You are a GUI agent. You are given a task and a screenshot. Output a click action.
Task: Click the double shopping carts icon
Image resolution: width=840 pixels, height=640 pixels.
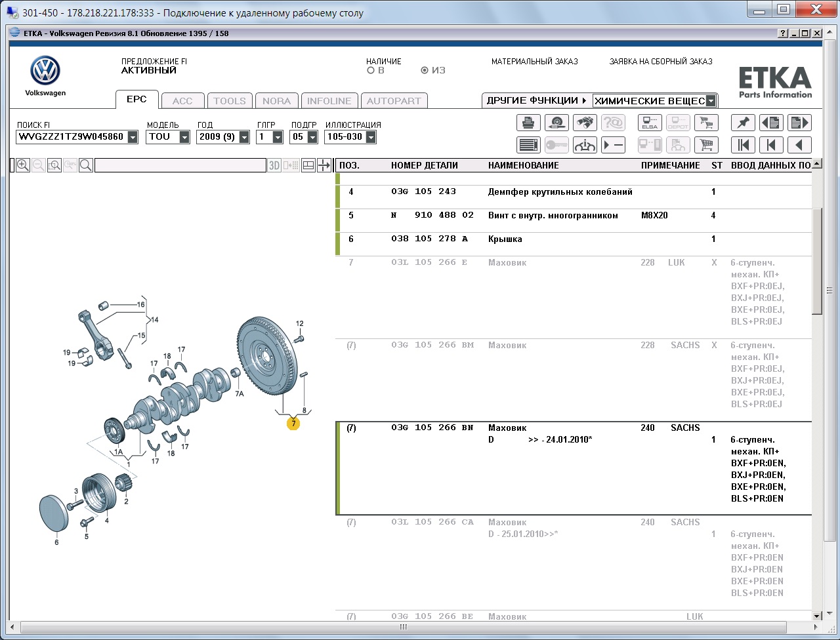[x=706, y=123]
